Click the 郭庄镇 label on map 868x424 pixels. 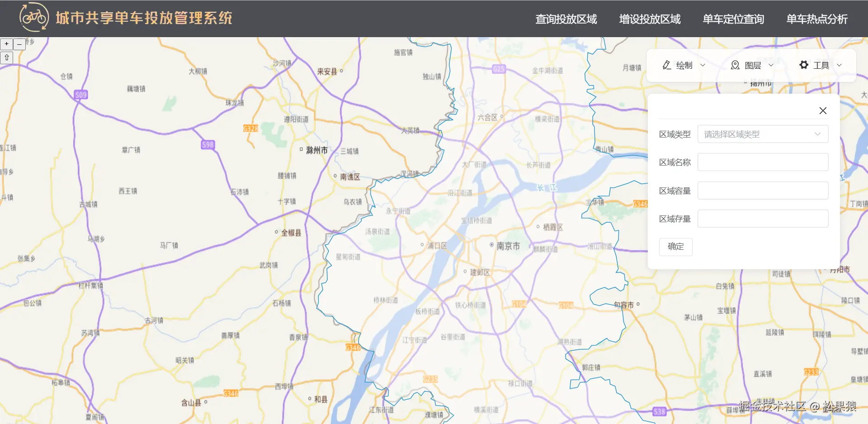[591, 367]
